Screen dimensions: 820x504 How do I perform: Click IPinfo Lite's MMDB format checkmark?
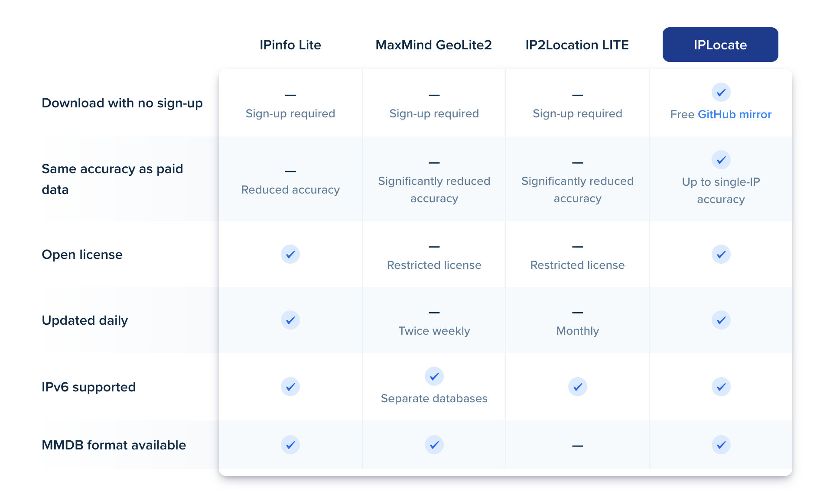coord(290,445)
